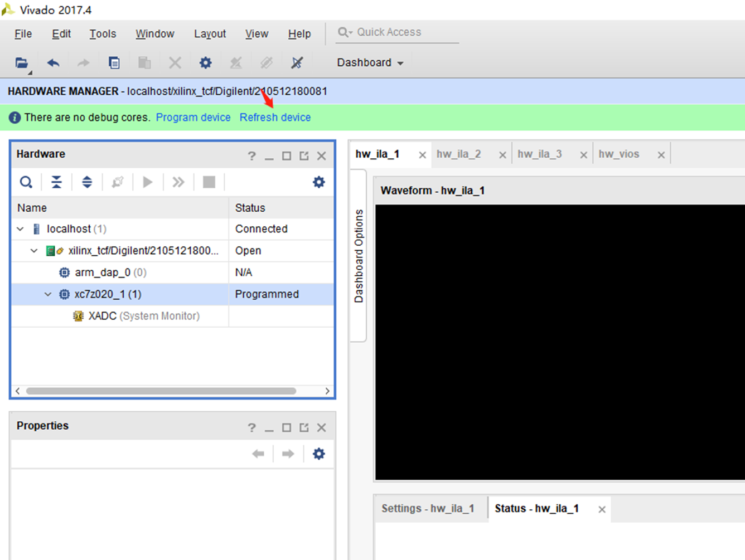Select the arm_dap_0 device row
This screenshot has height=560, width=745.
[172, 272]
